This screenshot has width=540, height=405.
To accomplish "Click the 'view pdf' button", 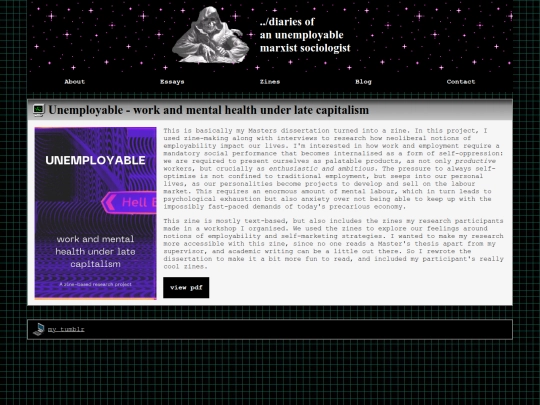I will (186, 288).
